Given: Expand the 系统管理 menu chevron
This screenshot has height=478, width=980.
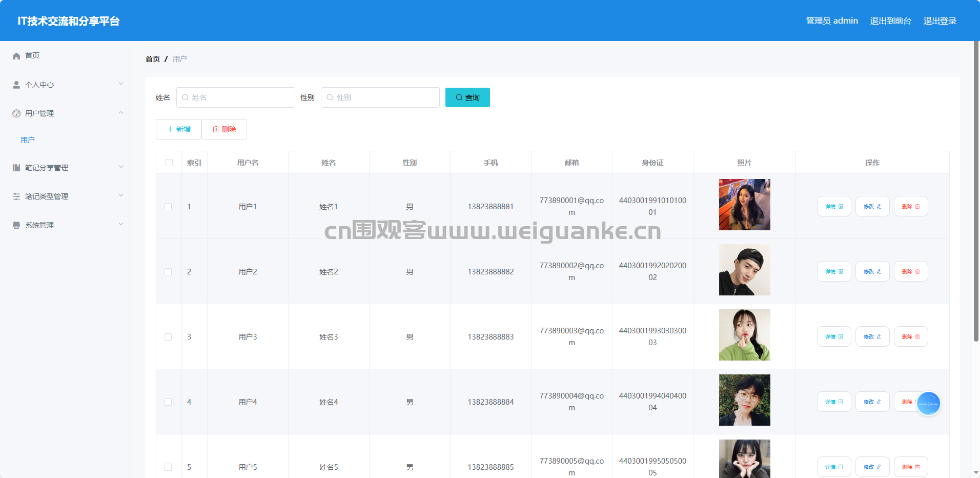Looking at the screenshot, I should [121, 225].
